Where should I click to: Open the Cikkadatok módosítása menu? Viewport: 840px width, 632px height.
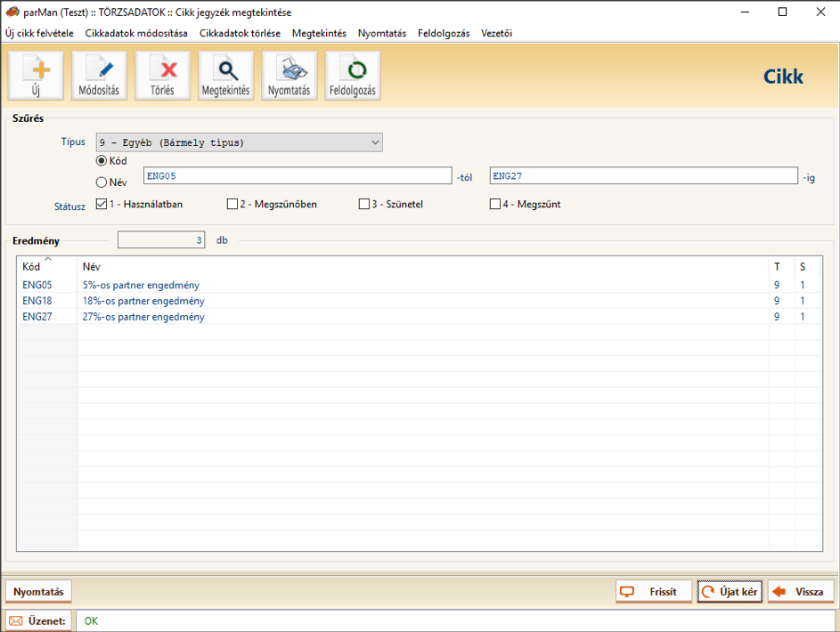(136, 33)
